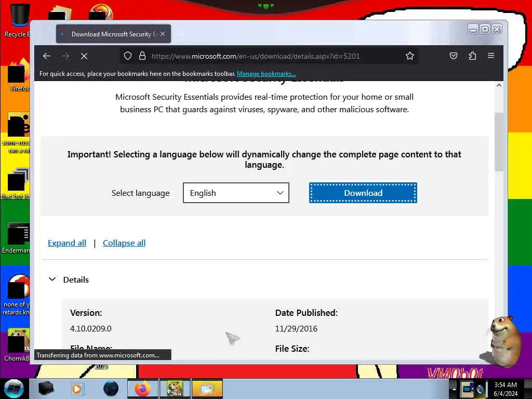Click the network tray icon
This screenshot has height=399, width=532.
[468, 389]
